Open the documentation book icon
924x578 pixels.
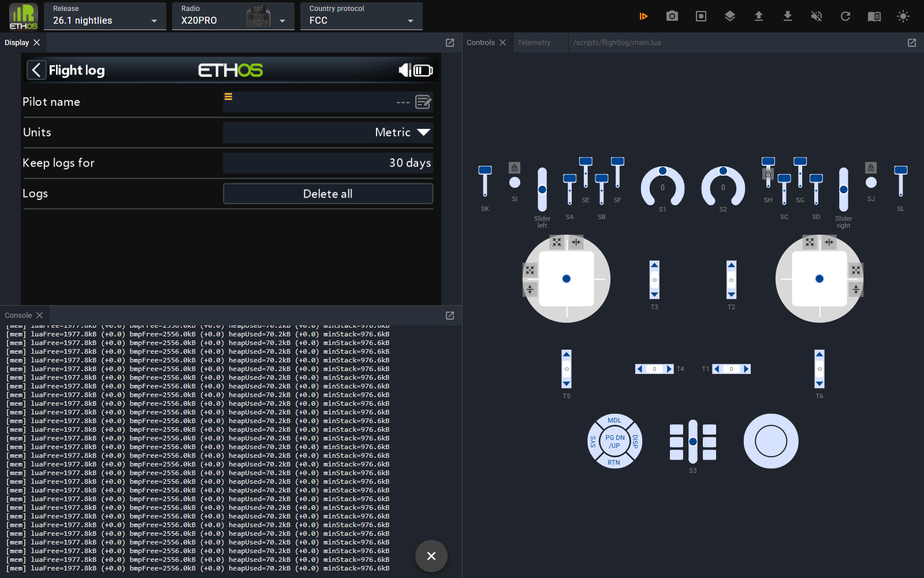(874, 16)
